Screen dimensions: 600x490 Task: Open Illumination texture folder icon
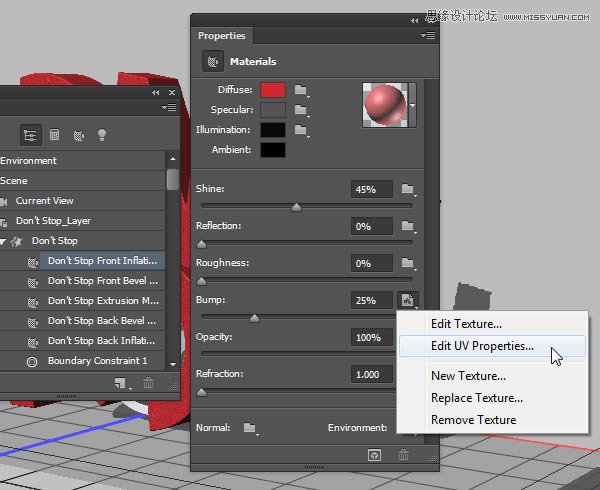pos(301,130)
